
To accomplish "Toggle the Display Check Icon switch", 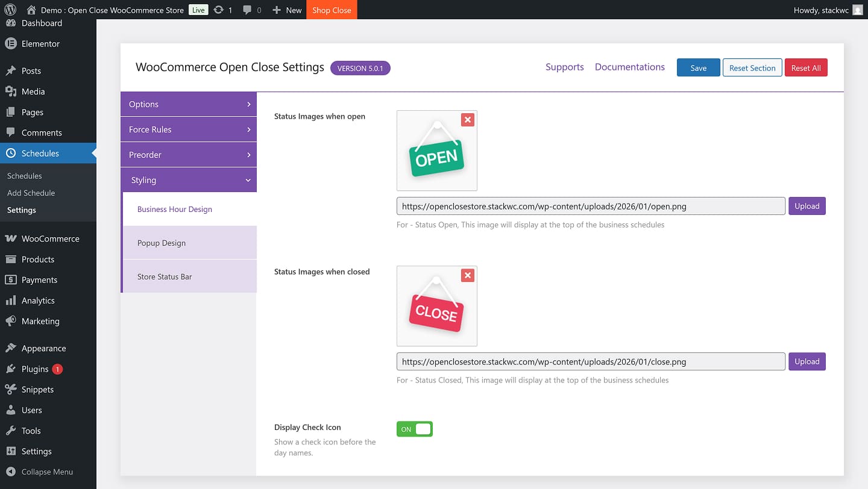I will [x=415, y=429].
